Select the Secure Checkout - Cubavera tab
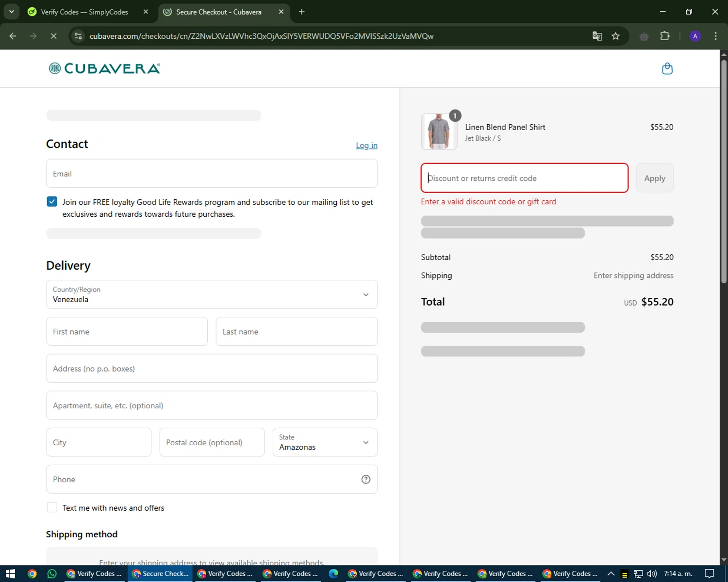Image resolution: width=728 pixels, height=582 pixels. (x=224, y=12)
